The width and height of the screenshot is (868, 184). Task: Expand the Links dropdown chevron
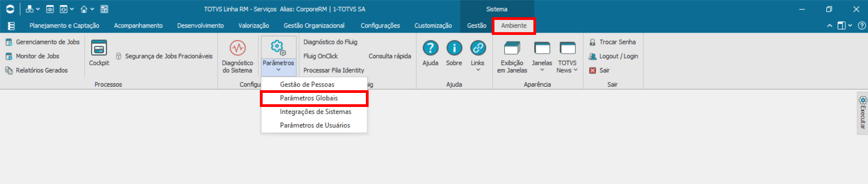[x=478, y=70]
